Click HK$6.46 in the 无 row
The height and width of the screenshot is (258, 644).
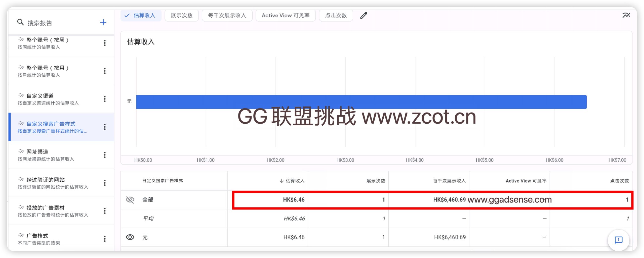coord(294,237)
